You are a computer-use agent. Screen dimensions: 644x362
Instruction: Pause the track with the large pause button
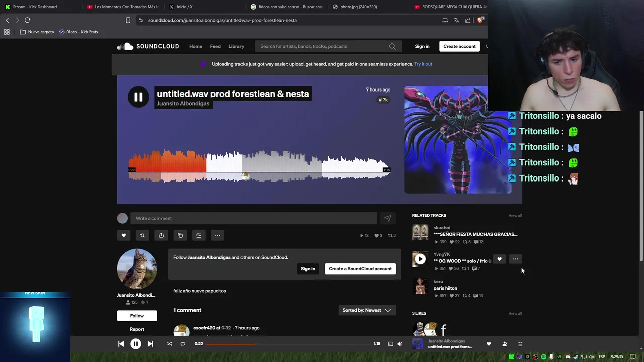(x=138, y=97)
